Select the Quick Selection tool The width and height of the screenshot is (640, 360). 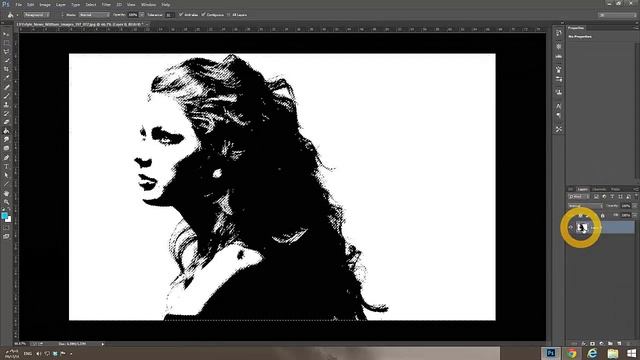[x=6, y=60]
